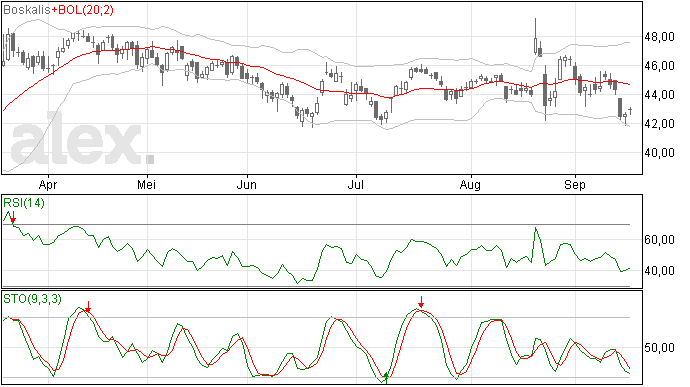Click the 44,00 price axis value
Image resolution: width=690 pixels, height=387 pixels.
659,95
